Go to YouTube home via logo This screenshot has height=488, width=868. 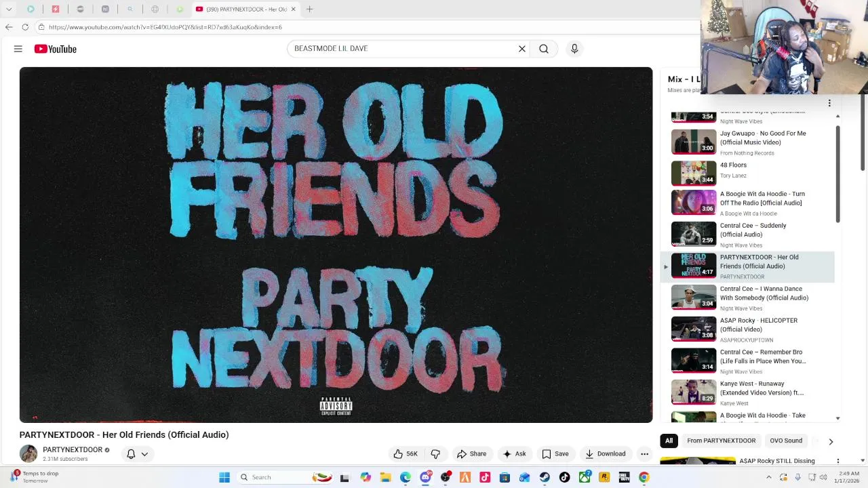[x=56, y=49]
